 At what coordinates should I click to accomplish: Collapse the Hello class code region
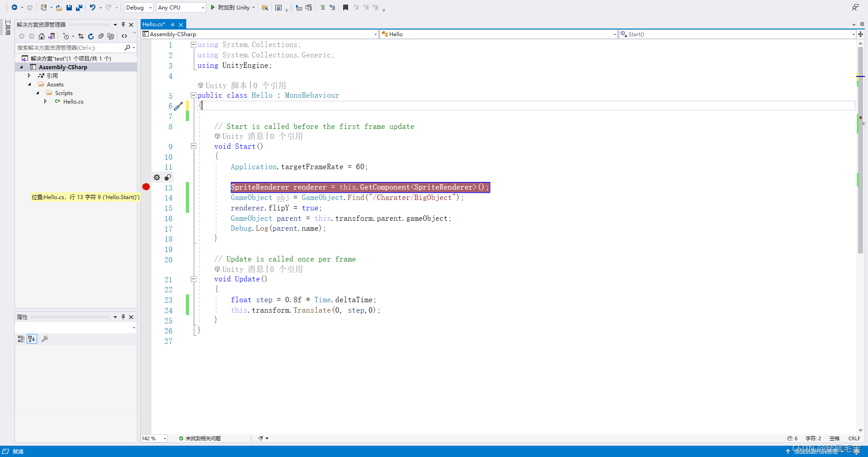tap(193, 95)
